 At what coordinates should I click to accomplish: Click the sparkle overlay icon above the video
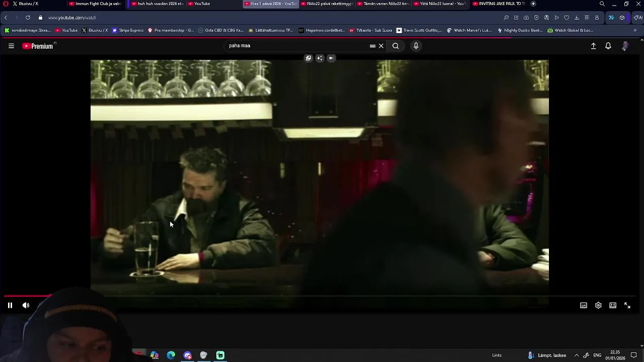319,58
